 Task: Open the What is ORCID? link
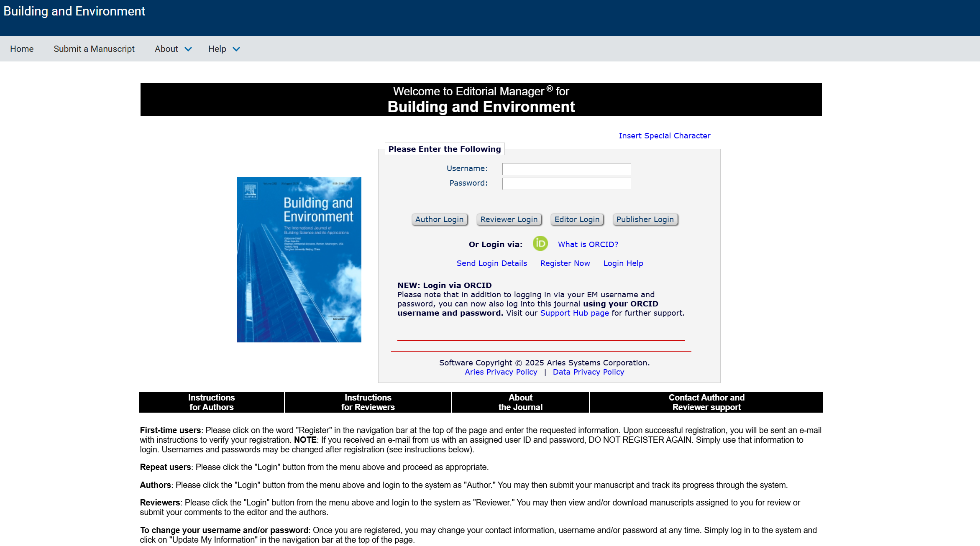pyautogui.click(x=588, y=245)
